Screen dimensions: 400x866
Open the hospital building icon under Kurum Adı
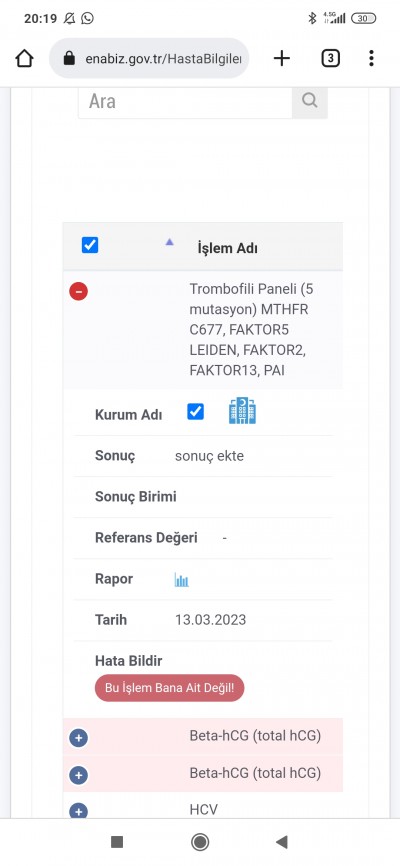click(243, 411)
